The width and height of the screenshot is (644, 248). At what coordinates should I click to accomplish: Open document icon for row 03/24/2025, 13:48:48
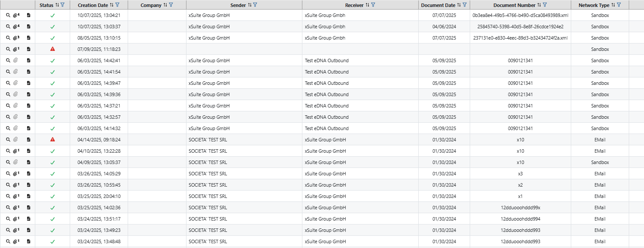tap(28, 241)
